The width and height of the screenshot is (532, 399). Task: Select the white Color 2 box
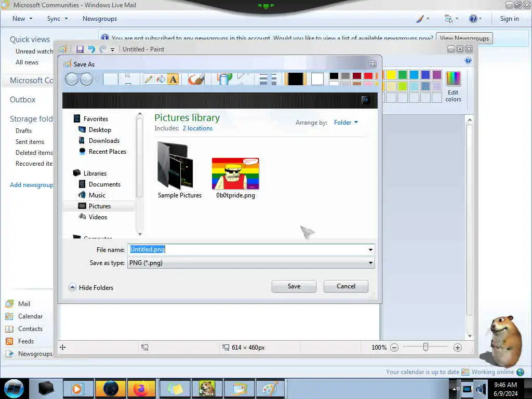click(317, 79)
